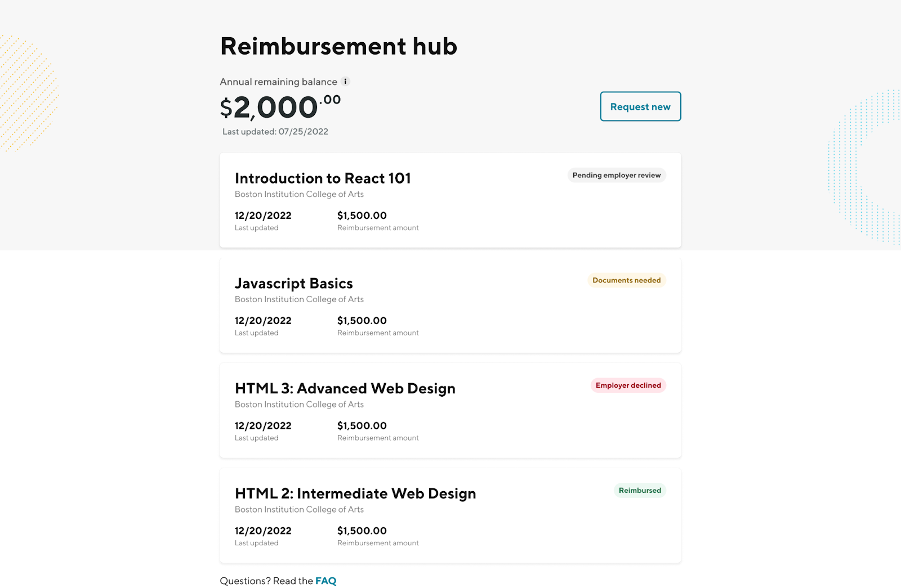Screen dimensions: 901x588
Task: Click the Documents needed status badge
Action: [626, 280]
